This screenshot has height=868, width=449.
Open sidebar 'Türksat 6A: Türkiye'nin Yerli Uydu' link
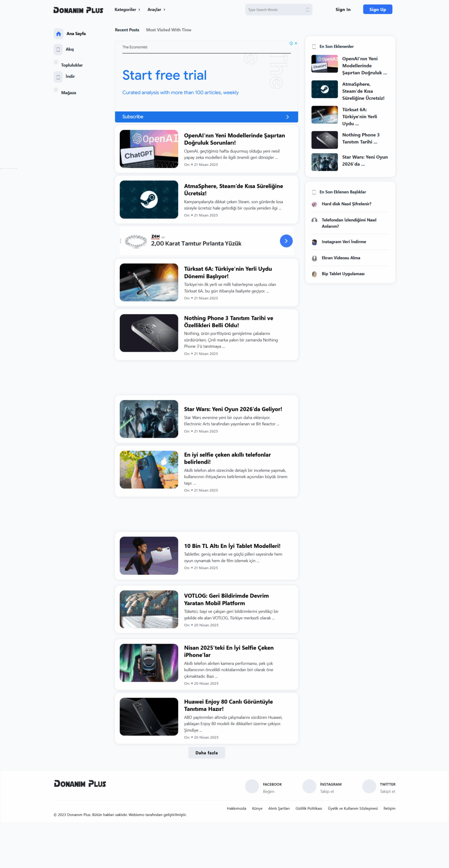[x=359, y=117]
